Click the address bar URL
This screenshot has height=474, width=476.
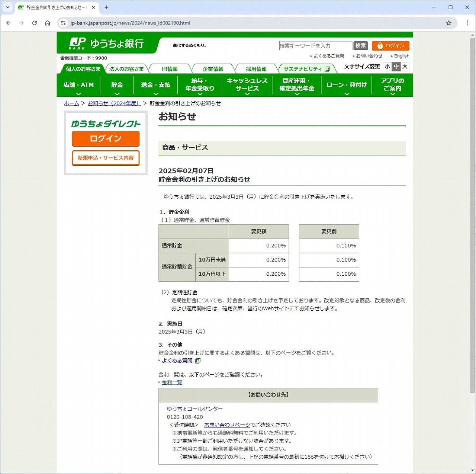pos(130,23)
